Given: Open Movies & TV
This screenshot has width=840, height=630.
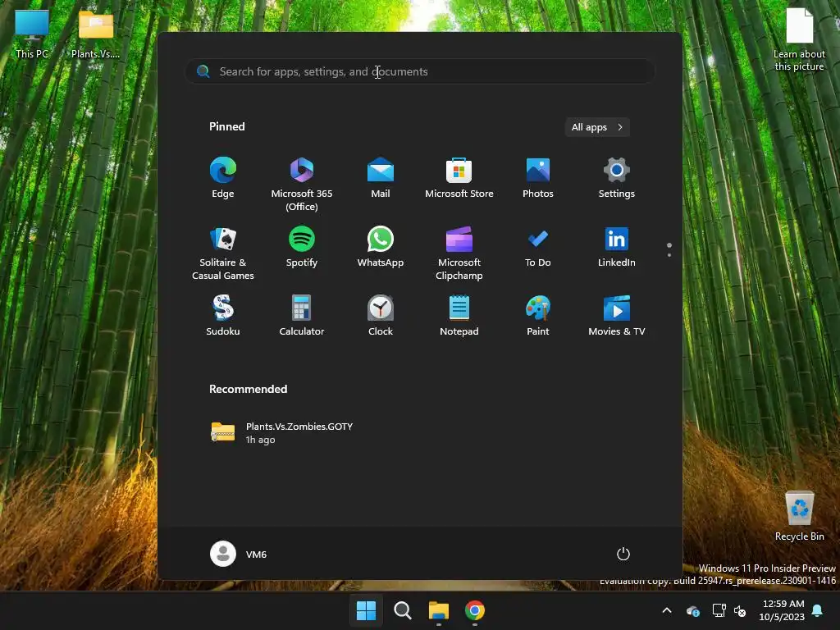Looking at the screenshot, I should 617,316.
